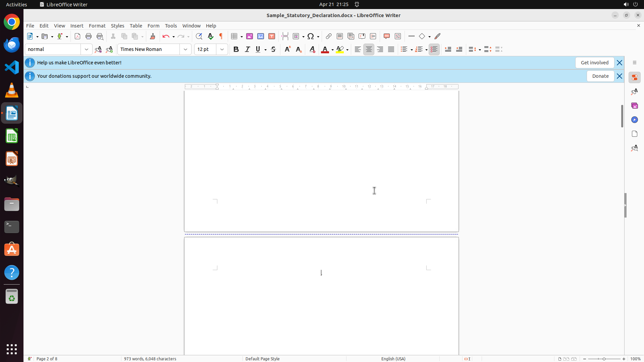
Task: Open the Navigator sidebar panel
Action: [634, 120]
